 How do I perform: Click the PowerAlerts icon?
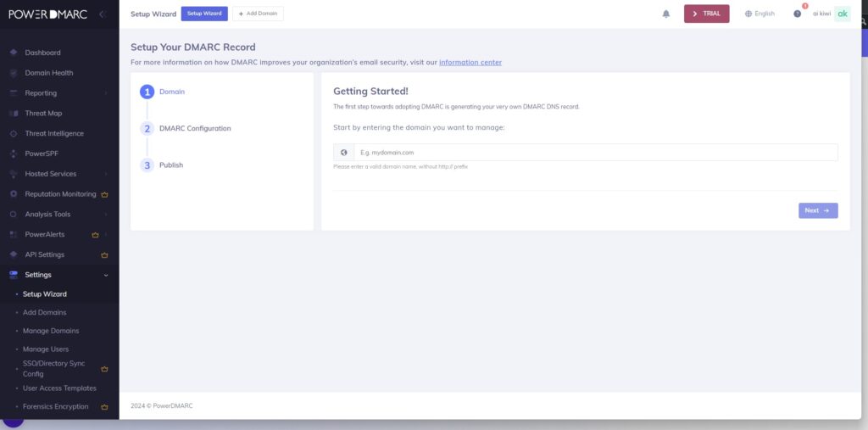(x=14, y=234)
